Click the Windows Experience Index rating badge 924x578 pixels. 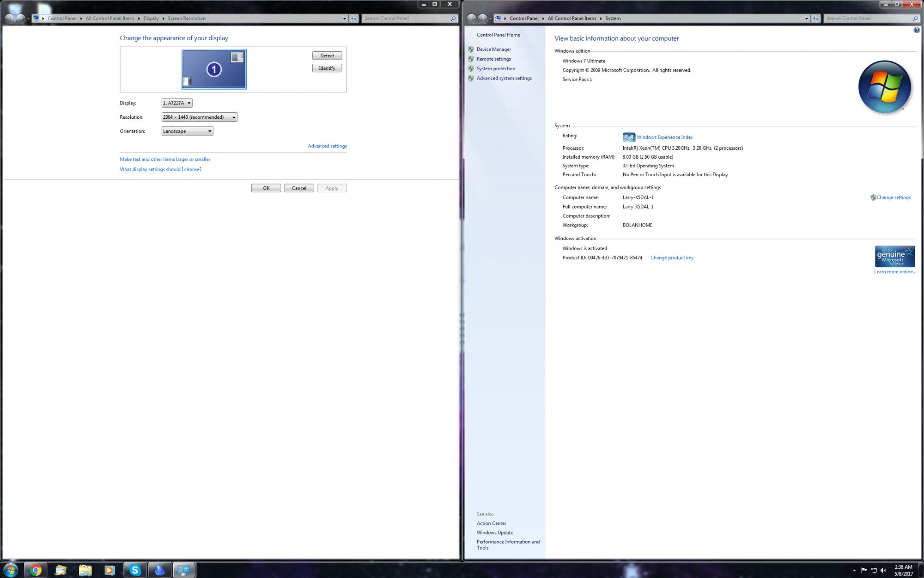628,137
